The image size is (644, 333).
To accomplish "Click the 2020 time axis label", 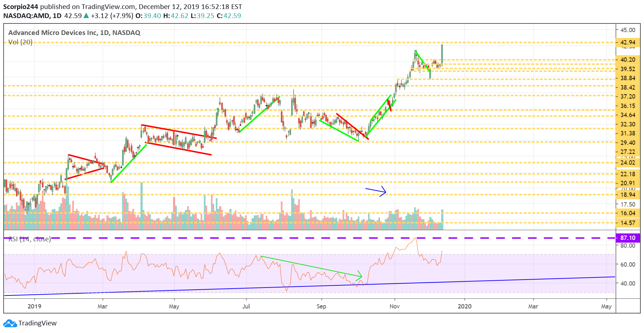I will (464, 306).
